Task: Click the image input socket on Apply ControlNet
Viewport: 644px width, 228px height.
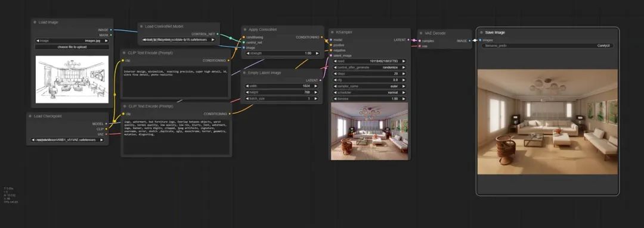Action: 243,48
